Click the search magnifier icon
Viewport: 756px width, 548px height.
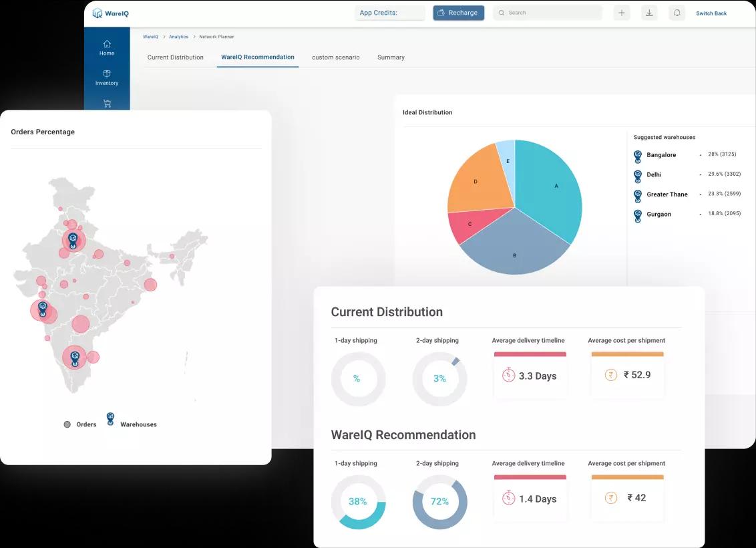point(502,13)
